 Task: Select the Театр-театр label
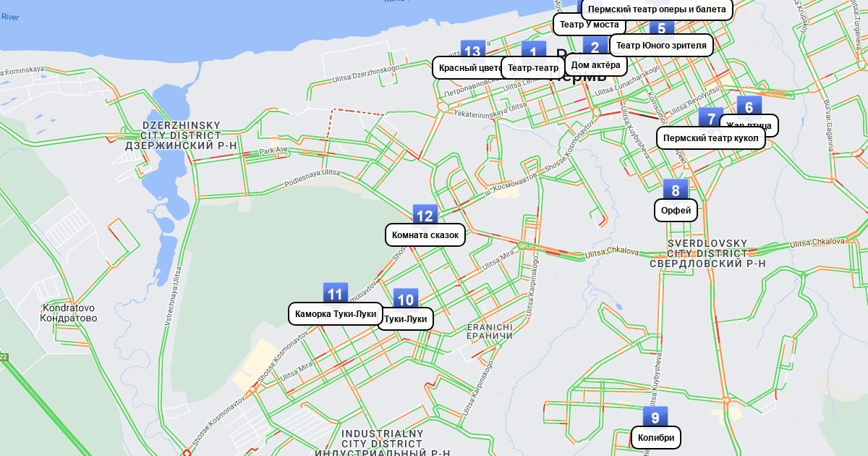533,68
